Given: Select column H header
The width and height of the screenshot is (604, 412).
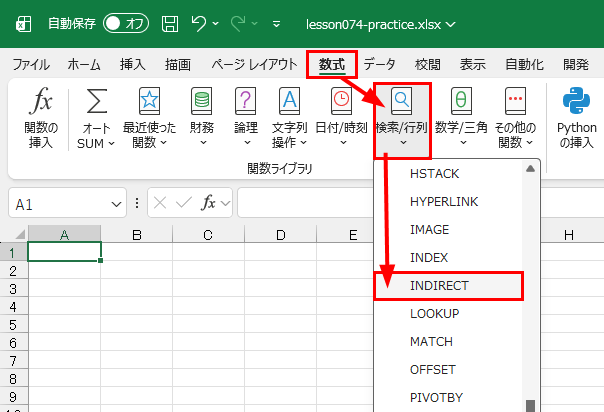Looking at the screenshot, I should pos(569,234).
